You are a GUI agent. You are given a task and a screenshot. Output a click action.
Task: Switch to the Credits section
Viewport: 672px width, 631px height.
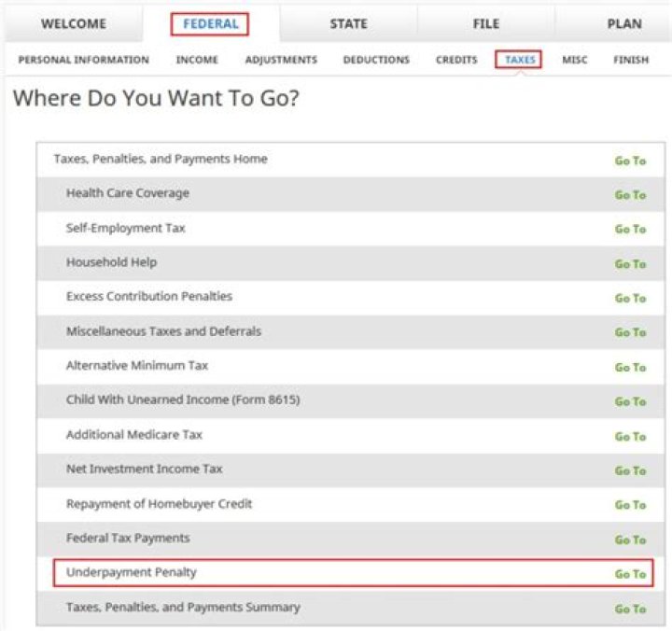coord(456,60)
